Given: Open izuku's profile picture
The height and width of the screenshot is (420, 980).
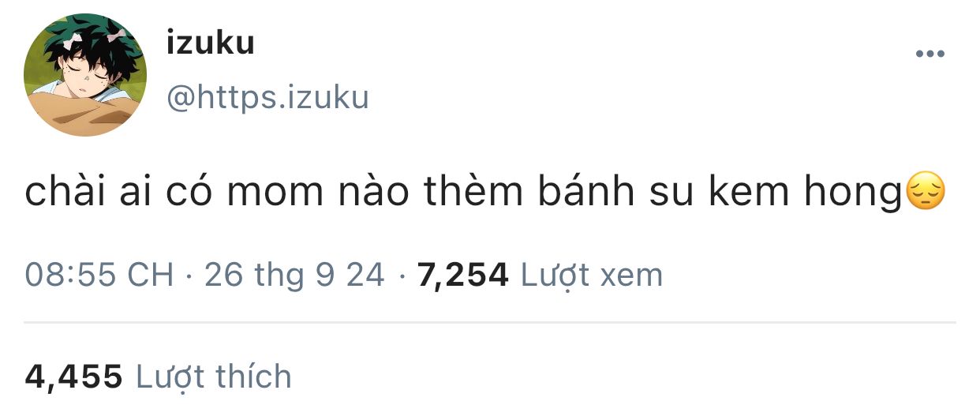Looking at the screenshot, I should click(x=85, y=74).
